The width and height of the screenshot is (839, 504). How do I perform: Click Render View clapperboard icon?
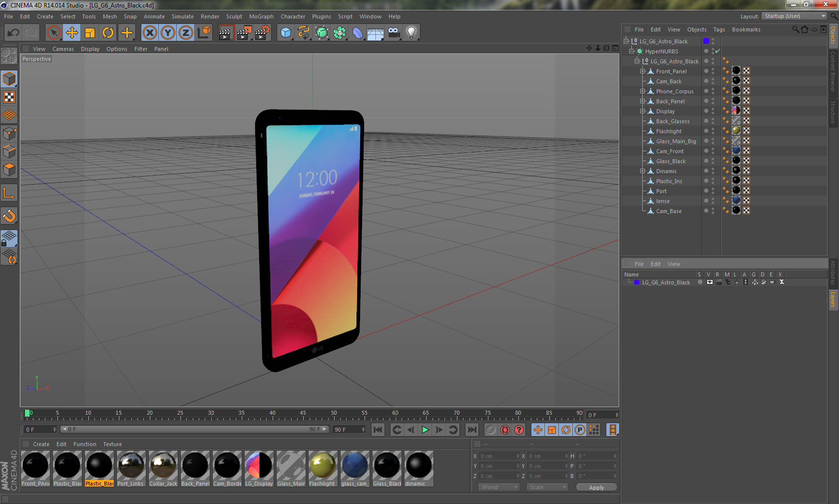pos(226,33)
